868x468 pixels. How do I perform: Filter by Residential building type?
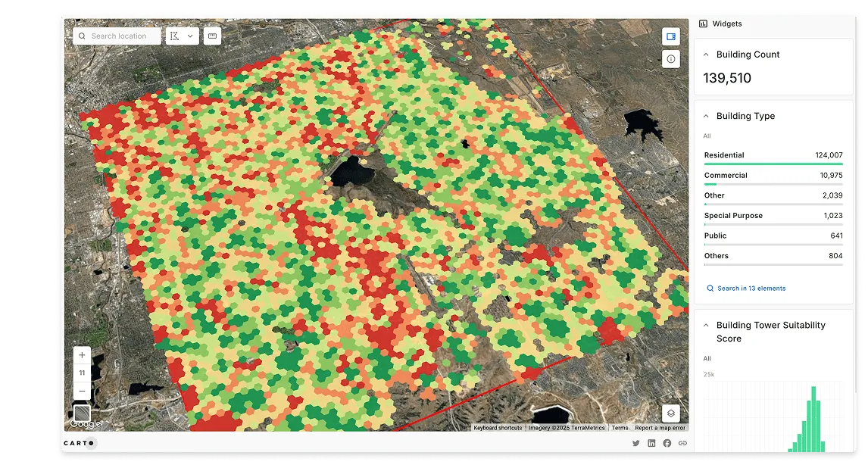click(773, 156)
